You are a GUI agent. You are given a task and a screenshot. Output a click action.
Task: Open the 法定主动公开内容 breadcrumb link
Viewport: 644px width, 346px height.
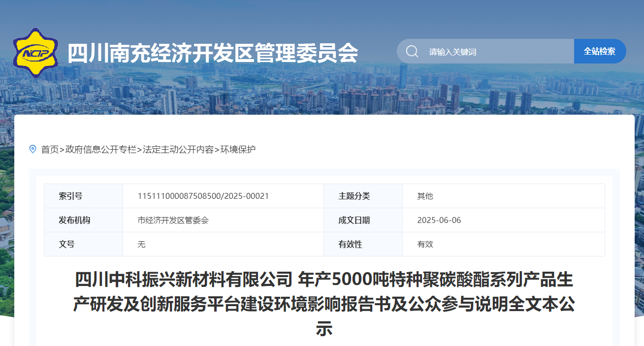point(178,149)
